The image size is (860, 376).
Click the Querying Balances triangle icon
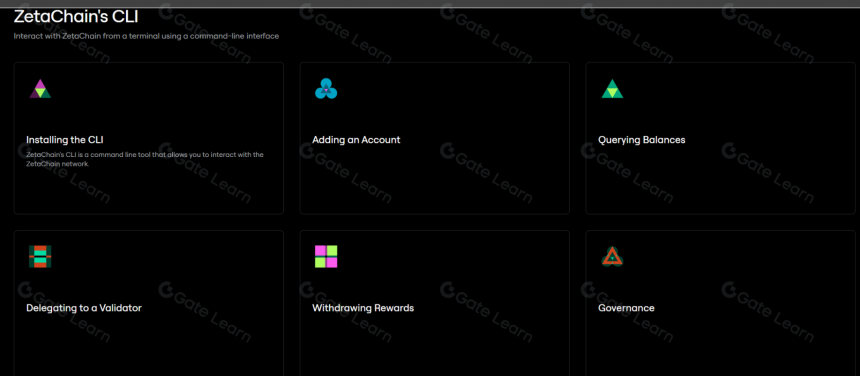point(612,89)
